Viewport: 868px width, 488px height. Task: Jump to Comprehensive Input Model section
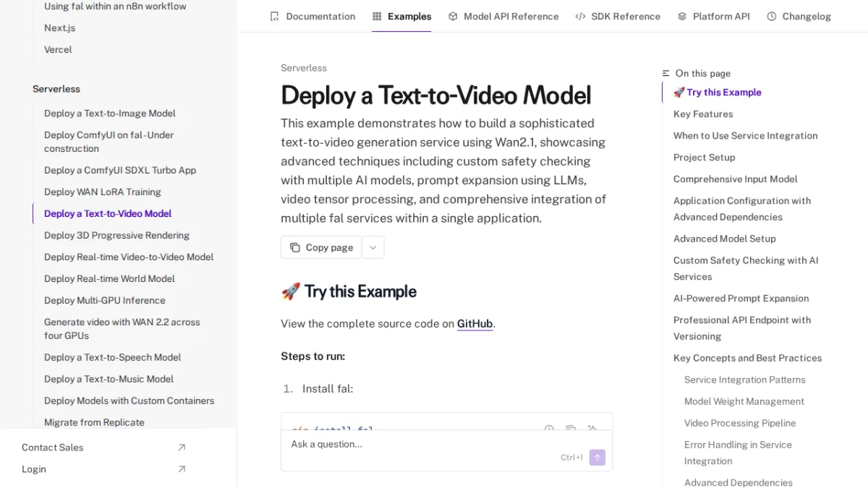point(735,179)
